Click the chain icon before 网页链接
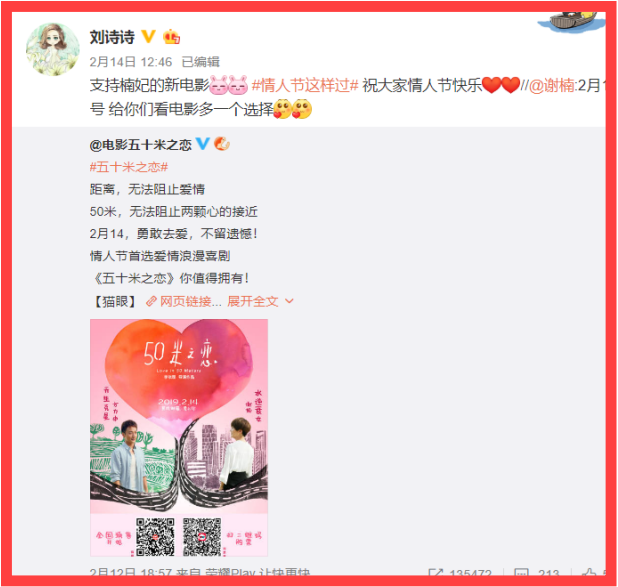The height and width of the screenshot is (587, 618). tap(151, 302)
